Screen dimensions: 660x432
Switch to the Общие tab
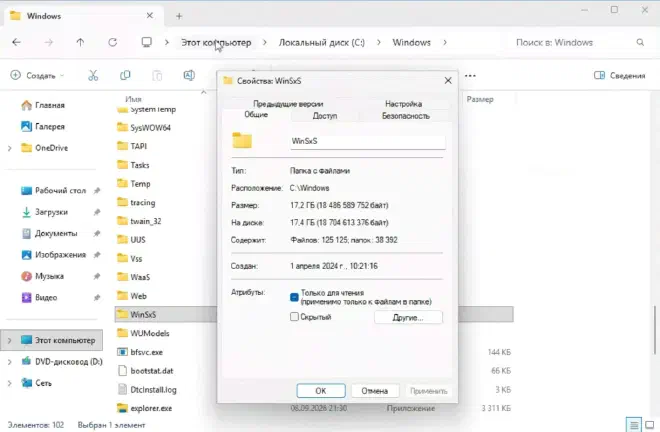coord(256,115)
